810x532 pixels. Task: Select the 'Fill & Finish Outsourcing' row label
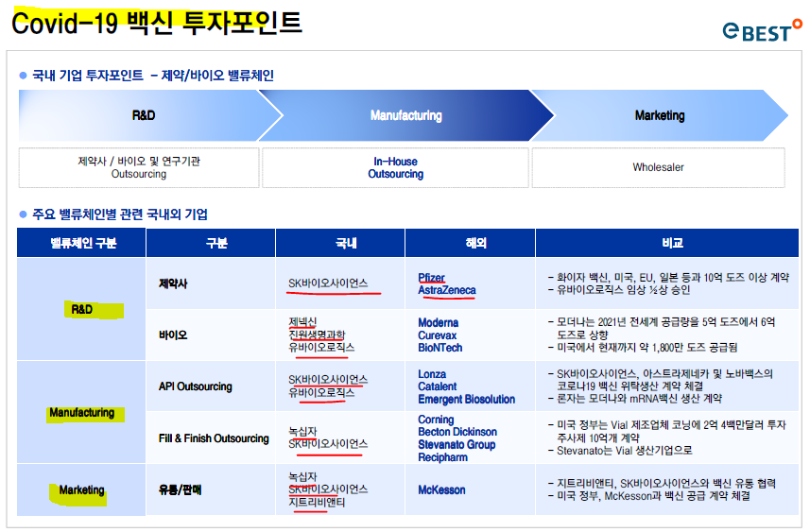pyautogui.click(x=214, y=438)
